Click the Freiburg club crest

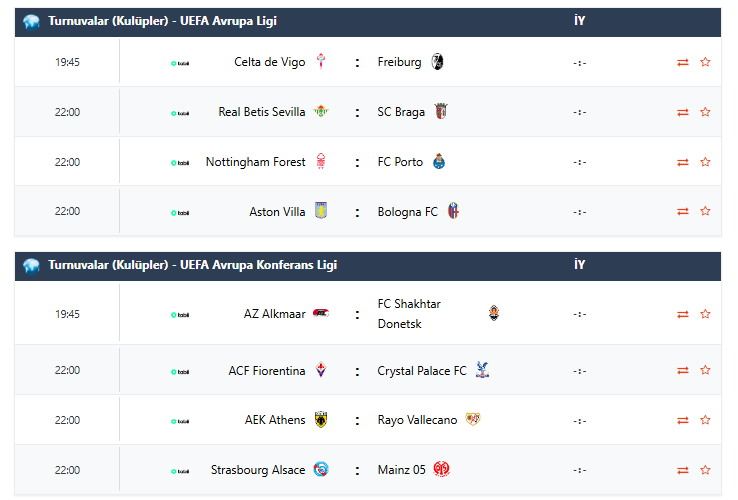click(436, 62)
